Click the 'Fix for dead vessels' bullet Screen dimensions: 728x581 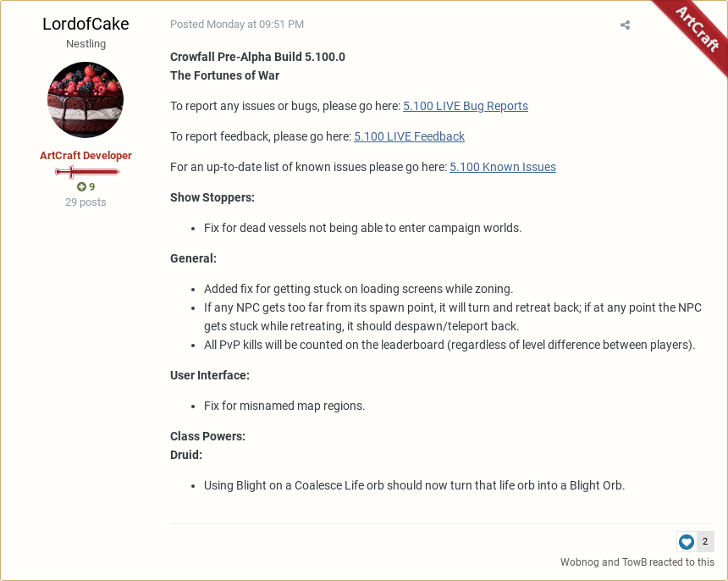362,228
